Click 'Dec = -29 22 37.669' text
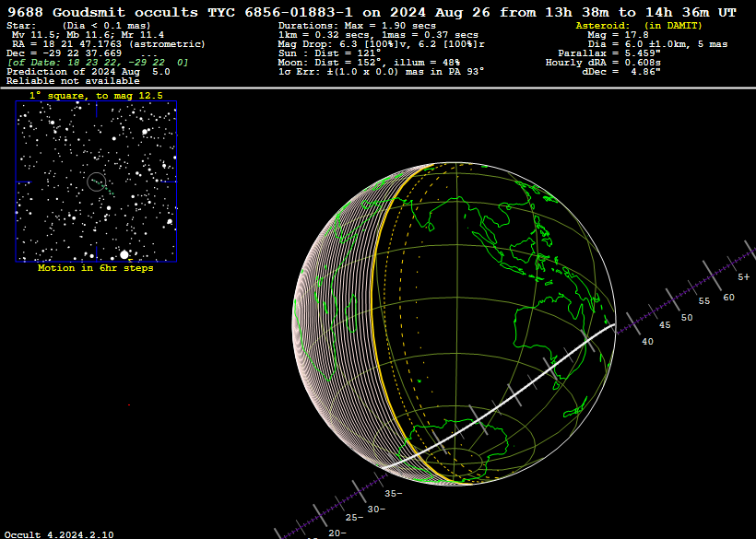The width and height of the screenshot is (756, 539). [65, 53]
